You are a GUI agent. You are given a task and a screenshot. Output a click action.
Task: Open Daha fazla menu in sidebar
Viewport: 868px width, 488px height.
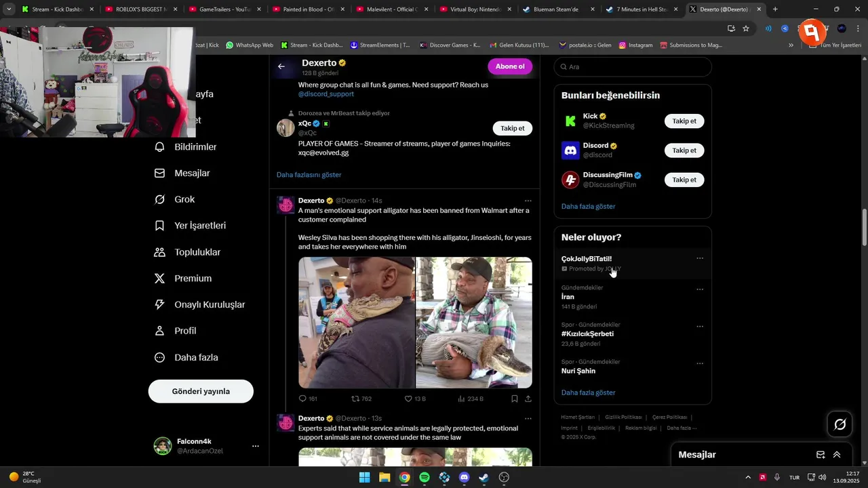pos(186,357)
